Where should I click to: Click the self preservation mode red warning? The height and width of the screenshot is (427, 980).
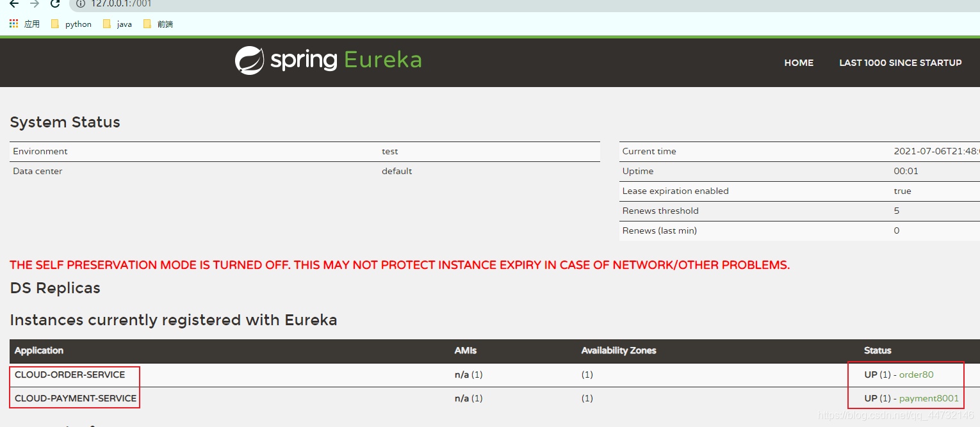tap(400, 265)
